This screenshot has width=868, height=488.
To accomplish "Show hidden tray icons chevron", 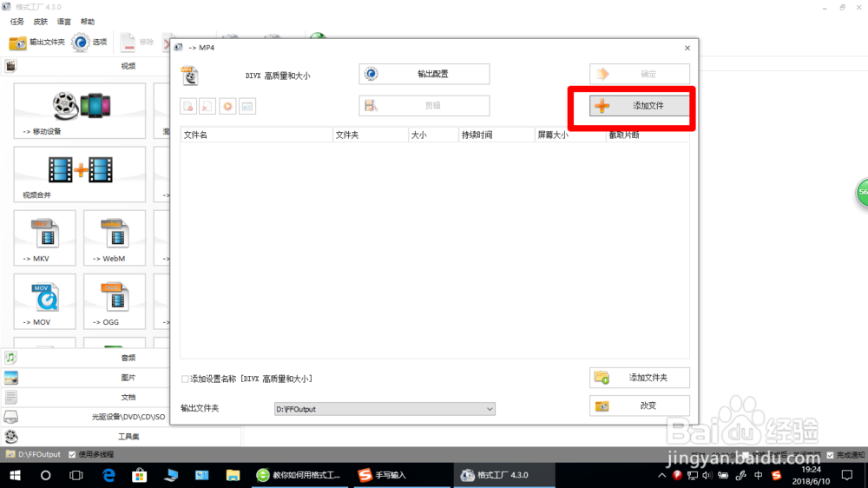I will tap(661, 475).
